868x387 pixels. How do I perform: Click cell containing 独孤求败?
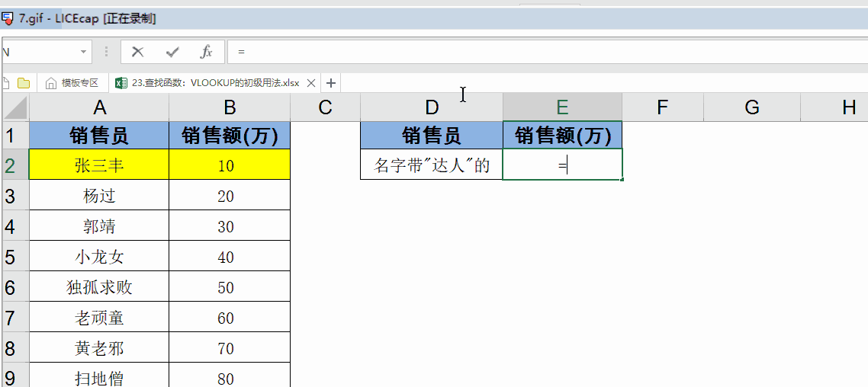pos(99,287)
